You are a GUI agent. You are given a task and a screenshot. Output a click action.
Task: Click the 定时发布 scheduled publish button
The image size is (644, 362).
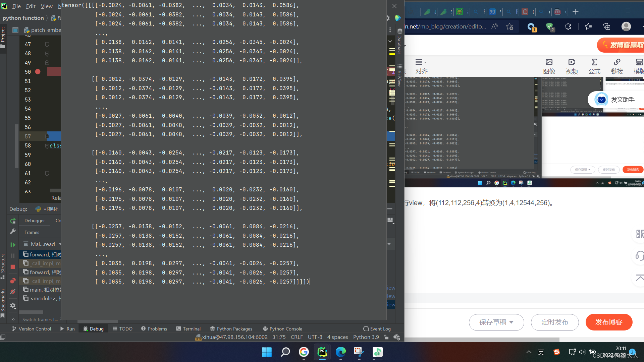(554, 322)
